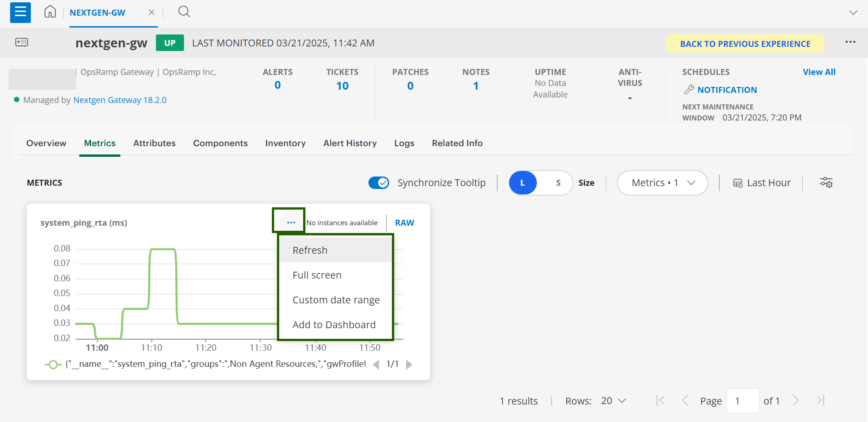
Task: Open the metrics filter settings icon
Action: pyautogui.click(x=826, y=182)
